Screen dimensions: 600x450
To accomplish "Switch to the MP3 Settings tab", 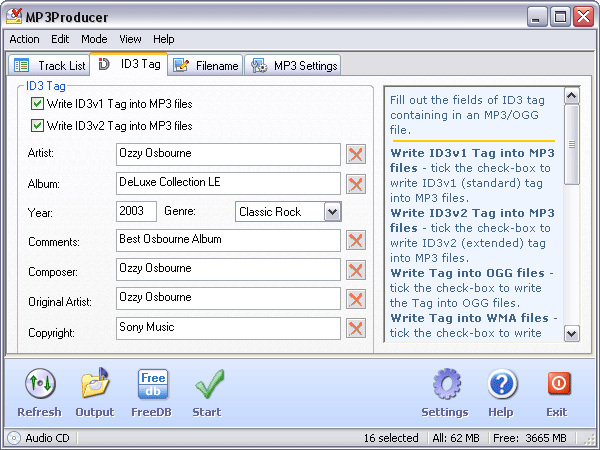I will (293, 65).
